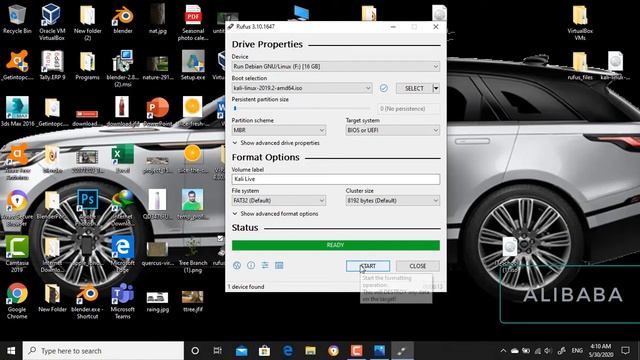The width and height of the screenshot is (640, 360).
Task: Select the Programs folder on desktop
Action: pyautogui.click(x=87, y=65)
